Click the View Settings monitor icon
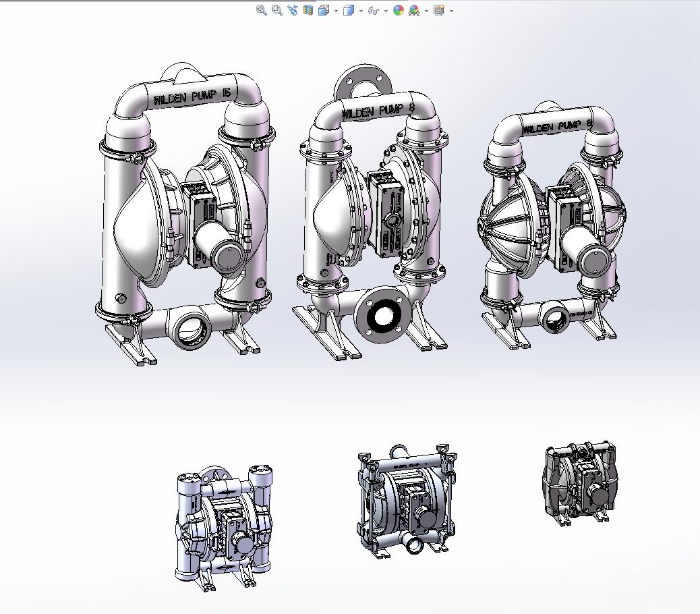This screenshot has height=614, width=700. tap(439, 10)
